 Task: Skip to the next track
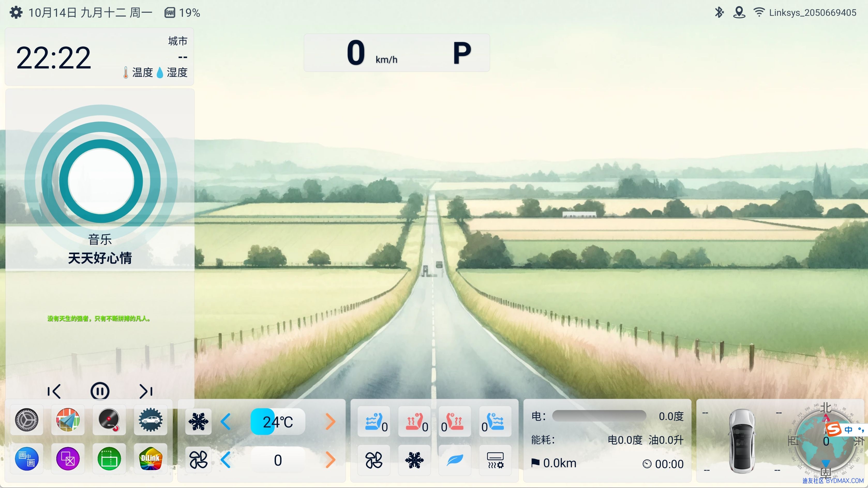click(146, 391)
